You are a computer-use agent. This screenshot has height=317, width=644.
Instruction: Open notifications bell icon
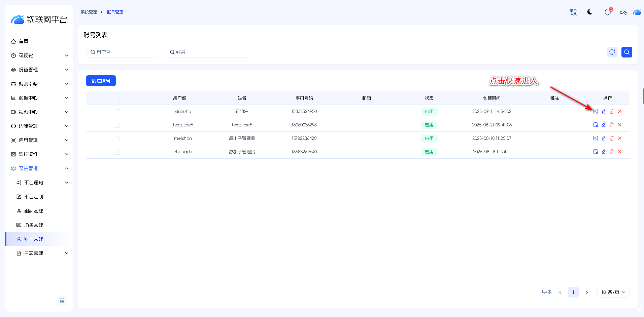tap(607, 12)
